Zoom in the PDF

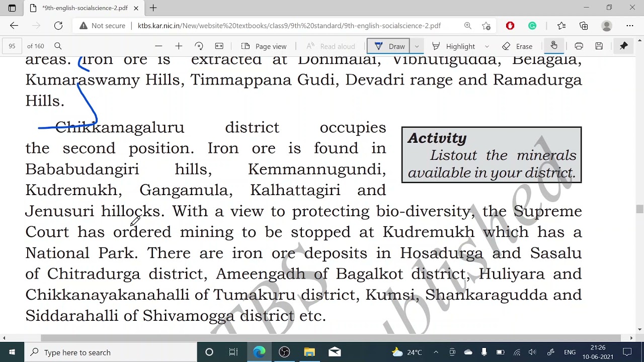179,46
